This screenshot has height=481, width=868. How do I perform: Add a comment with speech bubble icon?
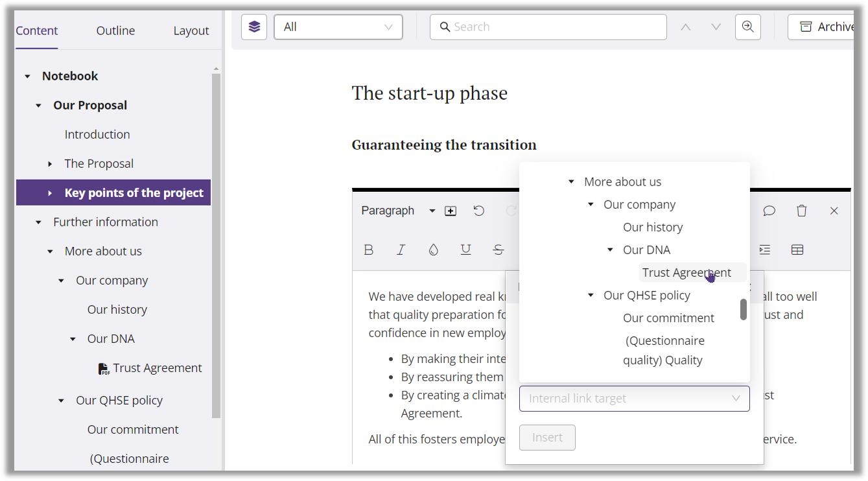coord(769,211)
